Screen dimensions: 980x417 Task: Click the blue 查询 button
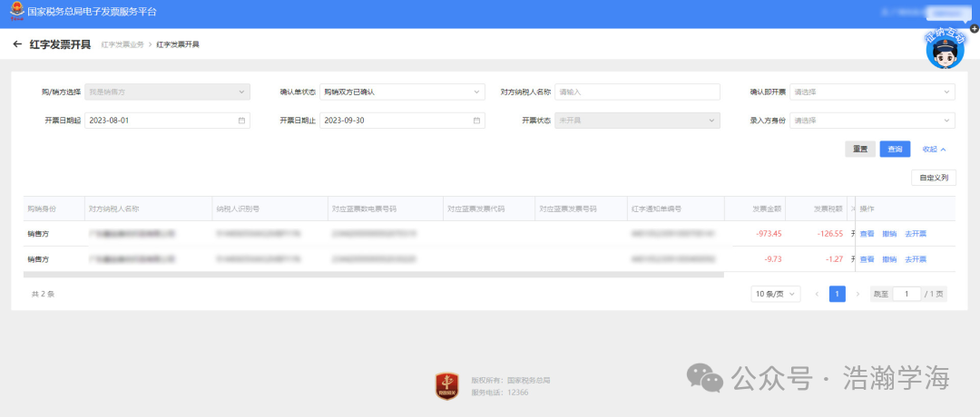[x=895, y=149]
